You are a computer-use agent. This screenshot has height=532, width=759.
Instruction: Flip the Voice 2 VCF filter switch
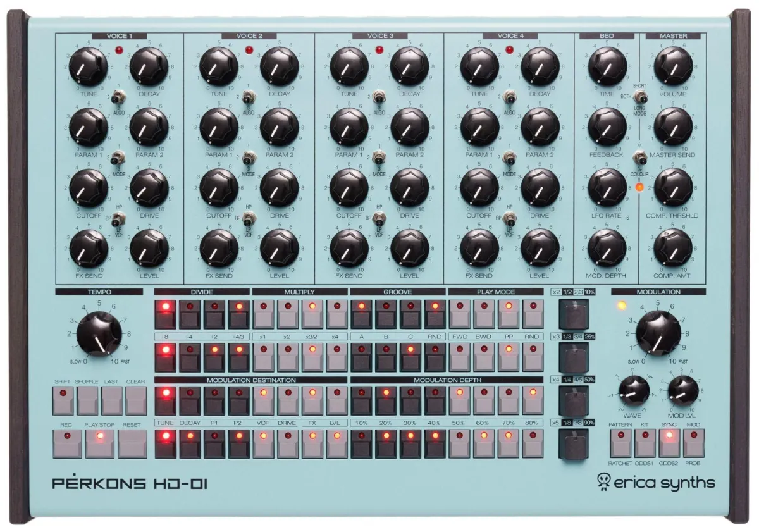[x=250, y=220]
